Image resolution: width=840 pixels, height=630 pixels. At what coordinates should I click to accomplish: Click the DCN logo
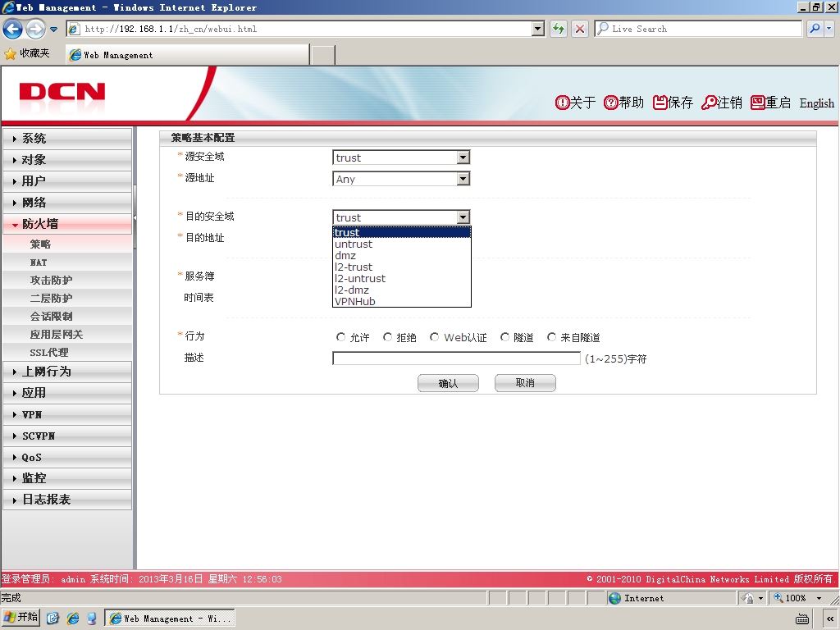(x=62, y=92)
